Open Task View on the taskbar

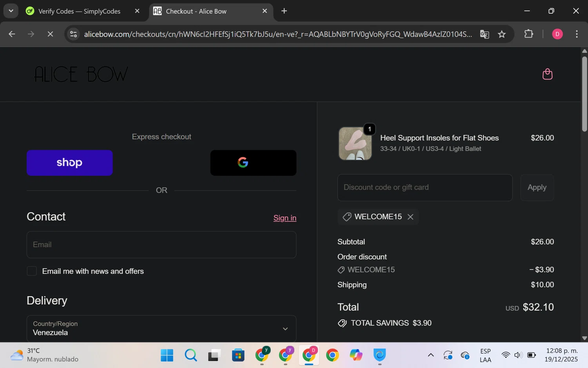(214, 355)
